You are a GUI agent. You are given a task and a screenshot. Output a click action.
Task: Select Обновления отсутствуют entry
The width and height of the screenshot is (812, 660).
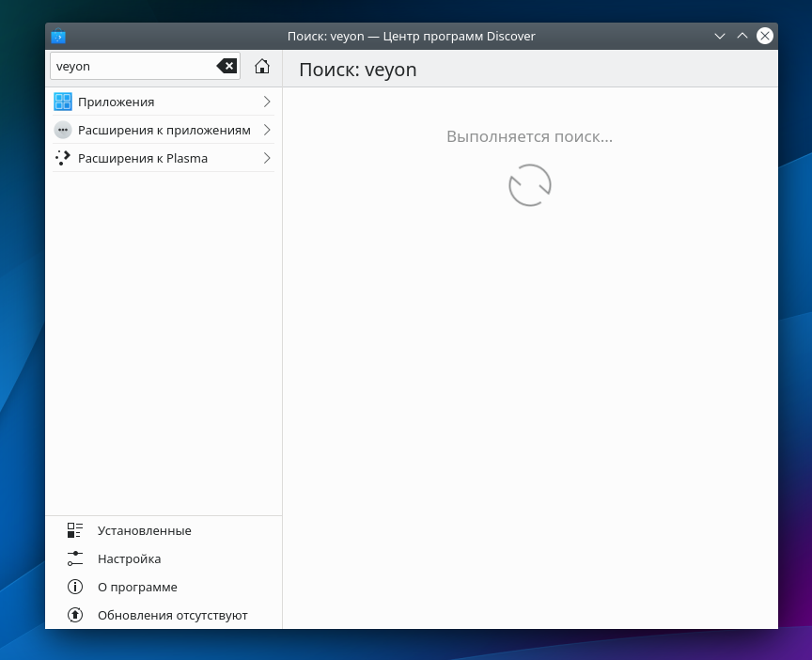164,615
